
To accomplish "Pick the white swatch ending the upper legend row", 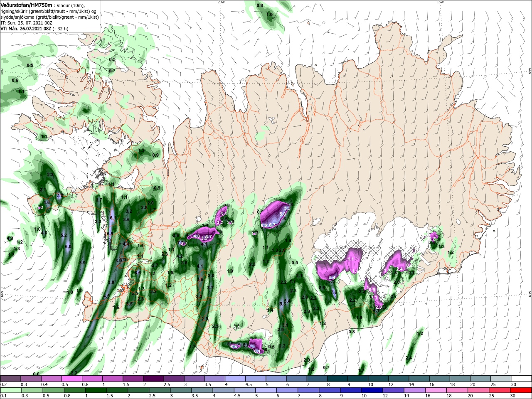I will [522, 379].
